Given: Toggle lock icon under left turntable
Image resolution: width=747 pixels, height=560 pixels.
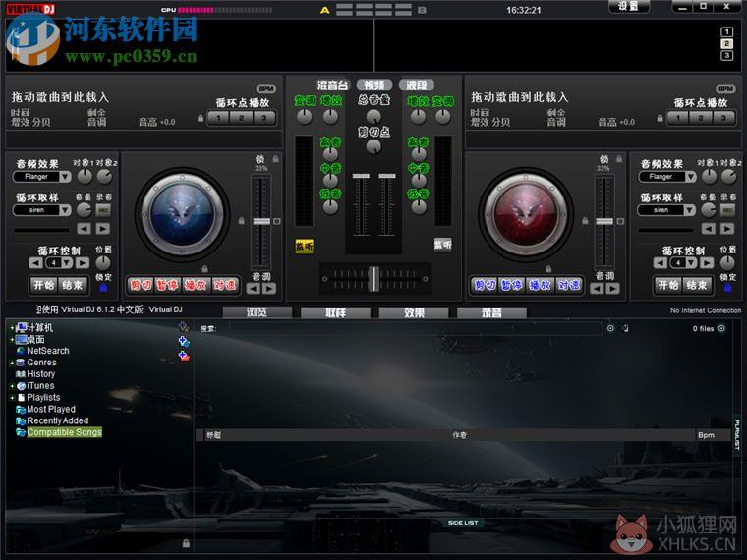Looking at the screenshot, I should pos(204,269).
